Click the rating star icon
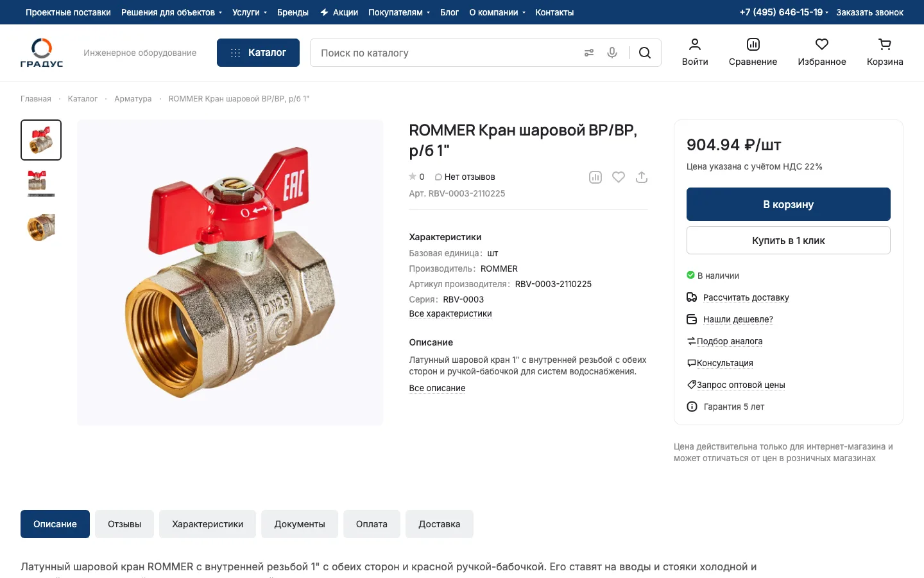The height and width of the screenshot is (578, 924). click(413, 177)
